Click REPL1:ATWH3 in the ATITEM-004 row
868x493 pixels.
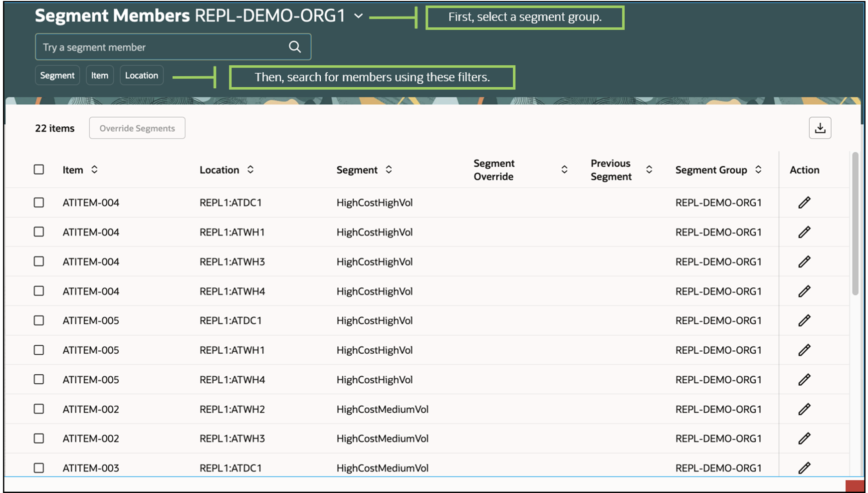(x=232, y=261)
